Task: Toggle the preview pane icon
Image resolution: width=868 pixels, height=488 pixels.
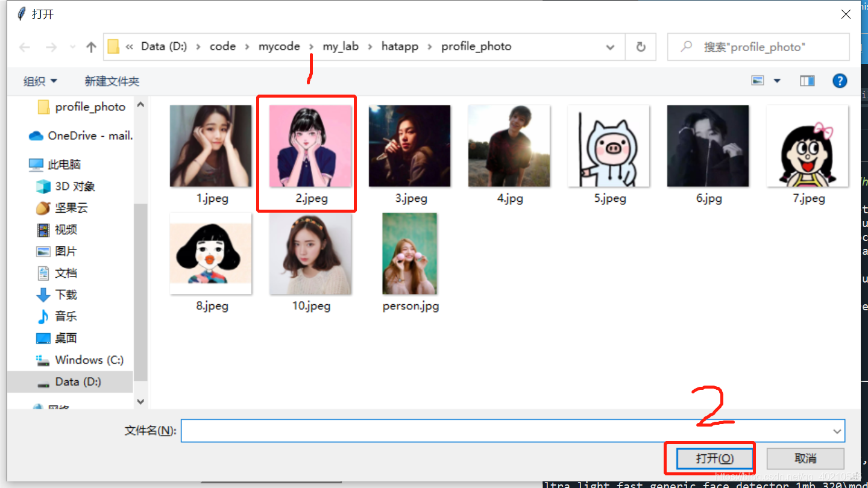Action: click(x=807, y=81)
